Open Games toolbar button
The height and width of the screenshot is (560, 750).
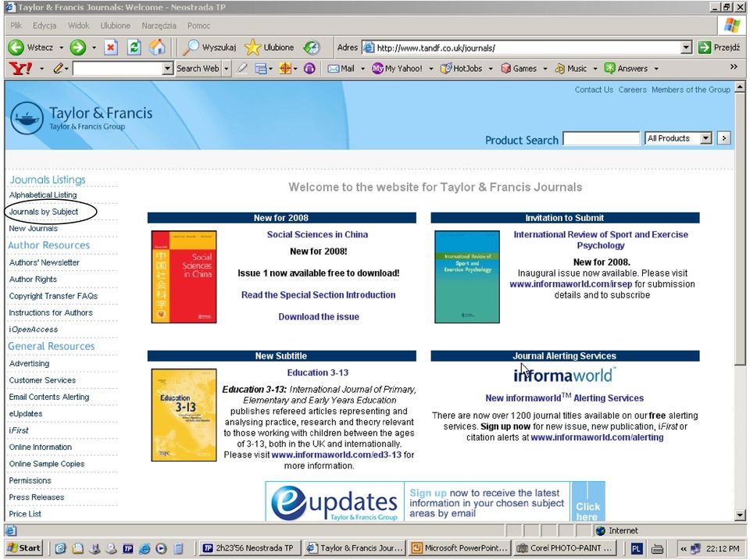tap(519, 69)
